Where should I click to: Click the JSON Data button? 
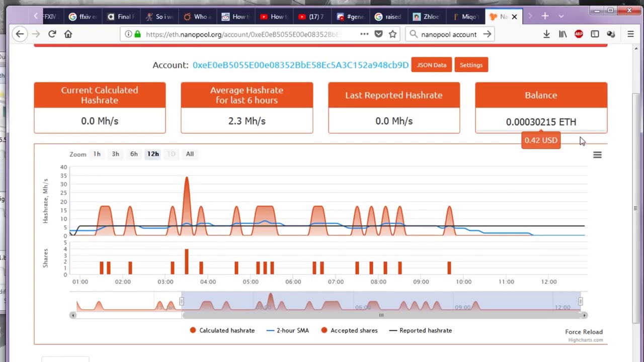(431, 65)
